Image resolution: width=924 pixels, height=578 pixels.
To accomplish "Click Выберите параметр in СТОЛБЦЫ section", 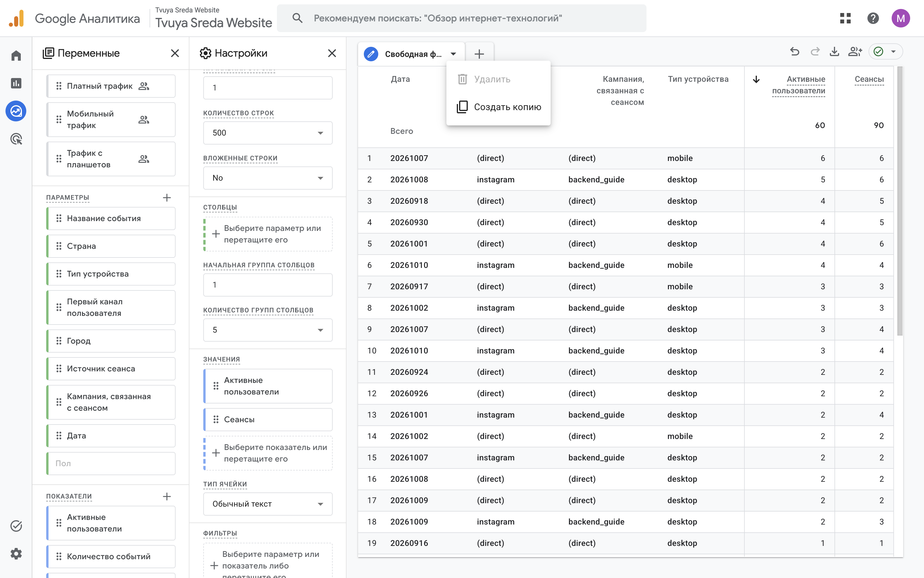I will [268, 234].
